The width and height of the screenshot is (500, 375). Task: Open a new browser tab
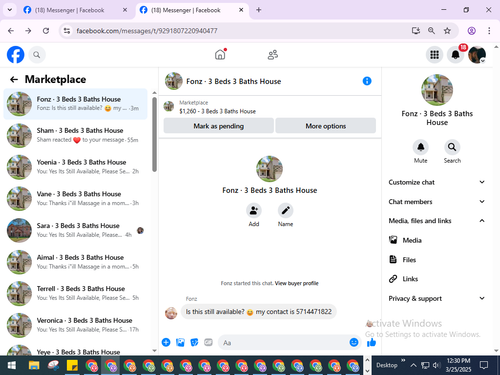point(258,10)
